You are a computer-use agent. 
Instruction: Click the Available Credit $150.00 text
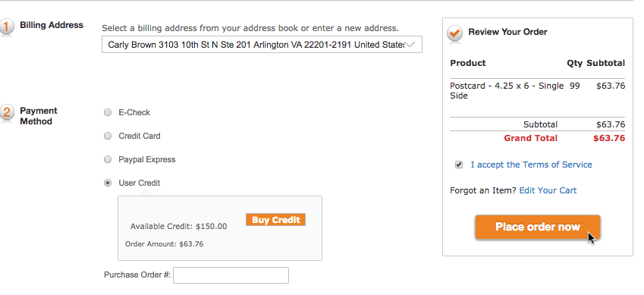(x=179, y=227)
